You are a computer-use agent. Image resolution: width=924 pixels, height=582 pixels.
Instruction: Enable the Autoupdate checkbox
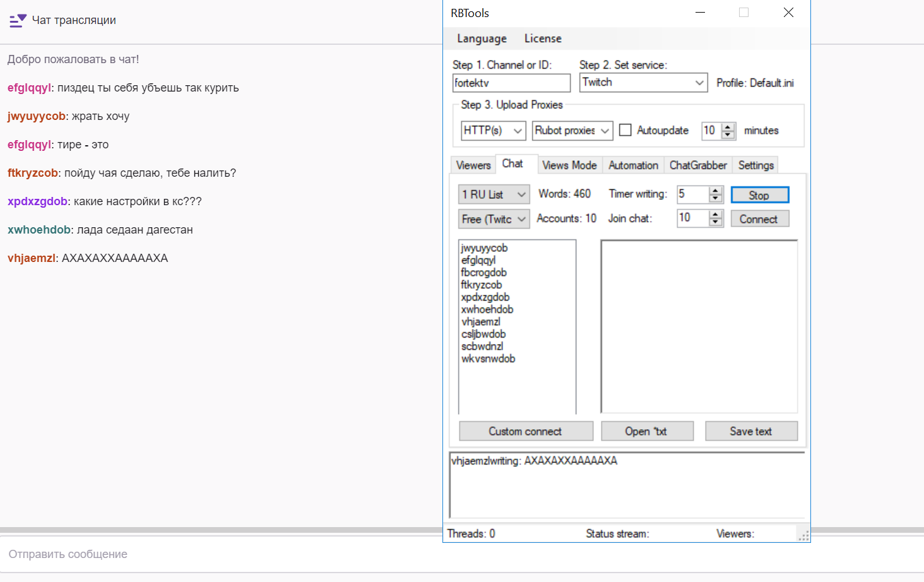coord(625,130)
